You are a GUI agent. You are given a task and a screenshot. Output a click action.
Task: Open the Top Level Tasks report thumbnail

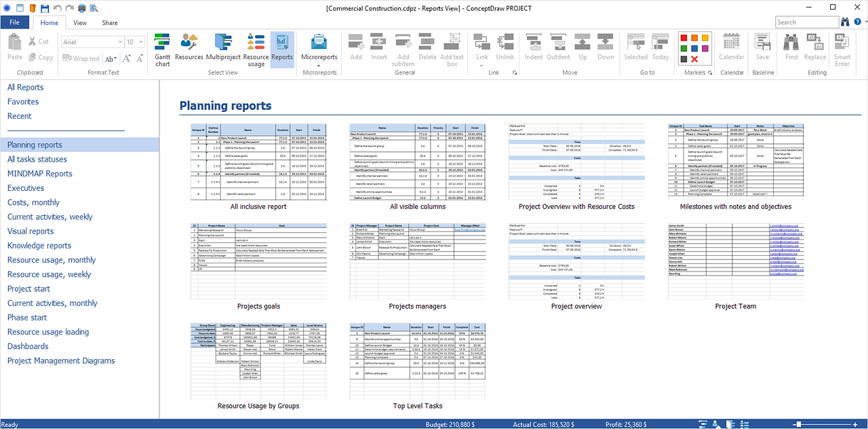coord(418,361)
